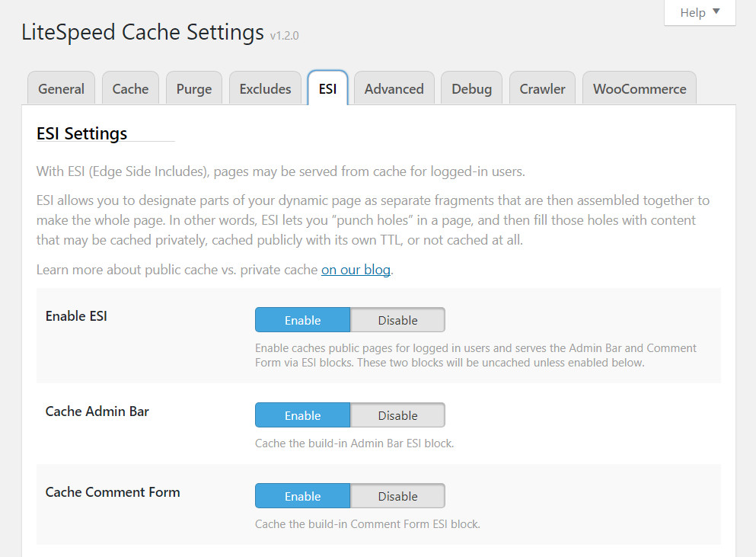This screenshot has width=756, height=557.
Task: Open the Advanced tab
Action: (x=394, y=88)
